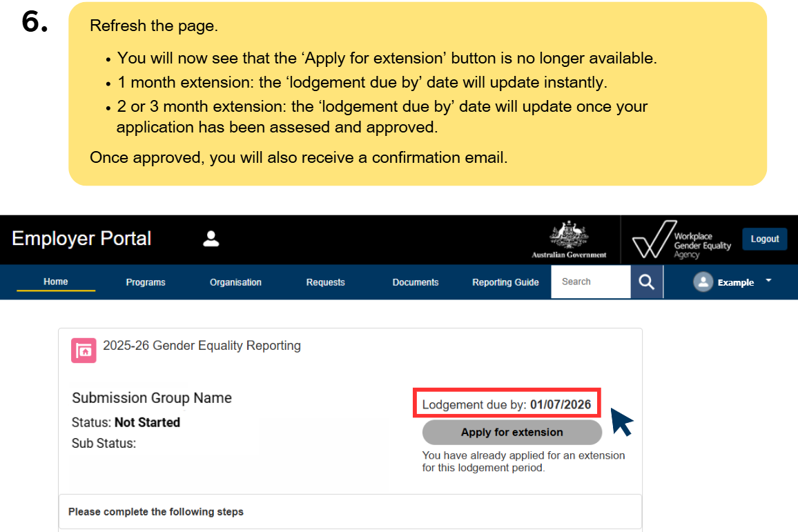Click inside the Search field
This screenshot has height=532, width=798.
coord(590,282)
